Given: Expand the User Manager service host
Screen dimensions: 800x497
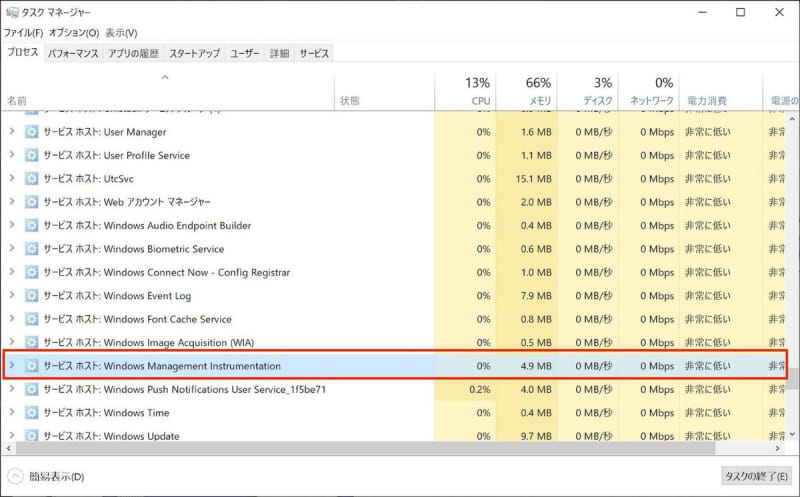Looking at the screenshot, I should (x=12, y=132).
